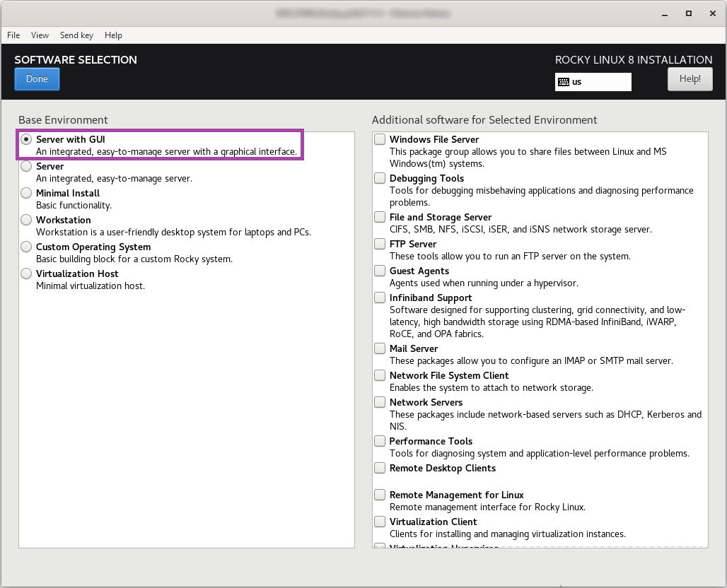
Task: Enable the FTP Server checkbox
Action: click(380, 244)
